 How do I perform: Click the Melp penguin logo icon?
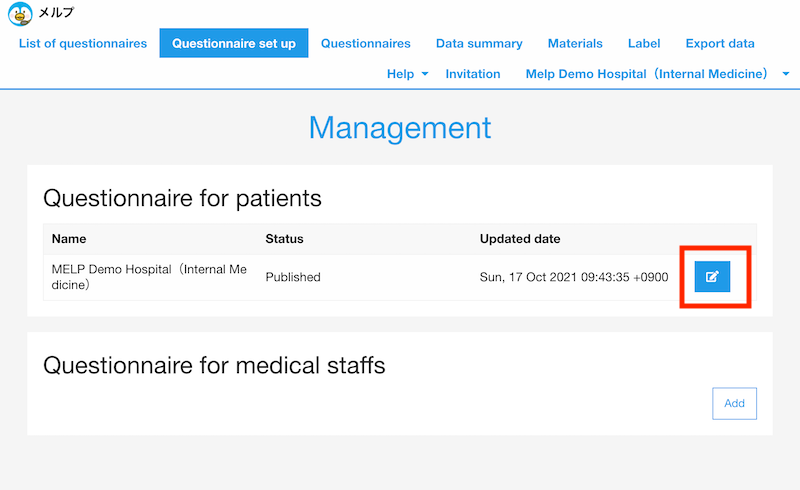tap(20, 14)
